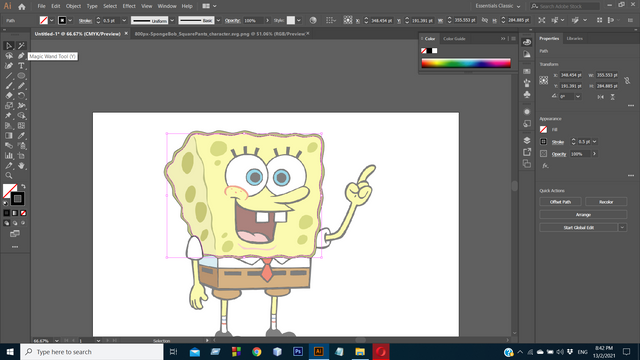This screenshot has width=640, height=360.
Task: Open Basic brush definition dropdown
Action: point(218,20)
